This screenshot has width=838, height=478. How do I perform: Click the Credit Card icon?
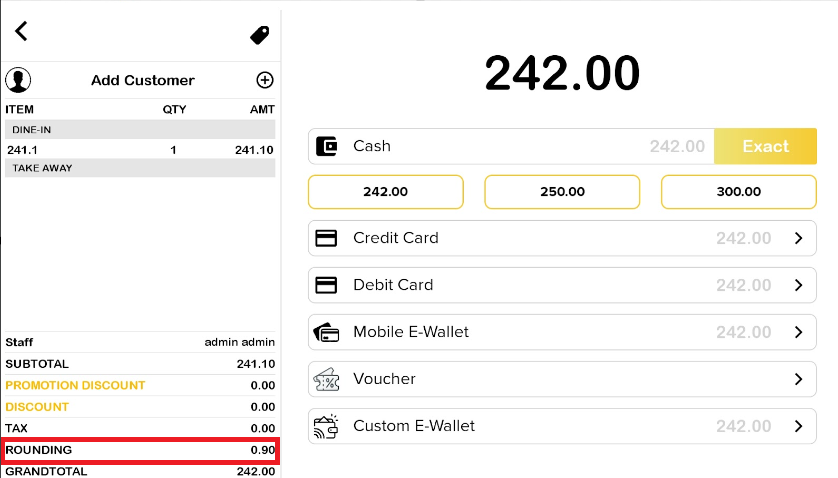(x=326, y=238)
